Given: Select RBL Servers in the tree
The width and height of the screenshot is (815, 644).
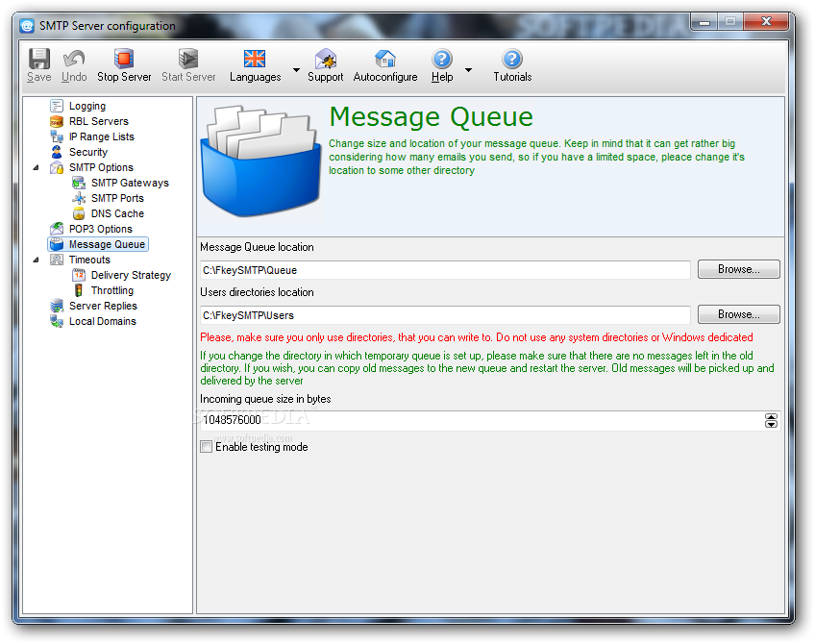Looking at the screenshot, I should (99, 122).
